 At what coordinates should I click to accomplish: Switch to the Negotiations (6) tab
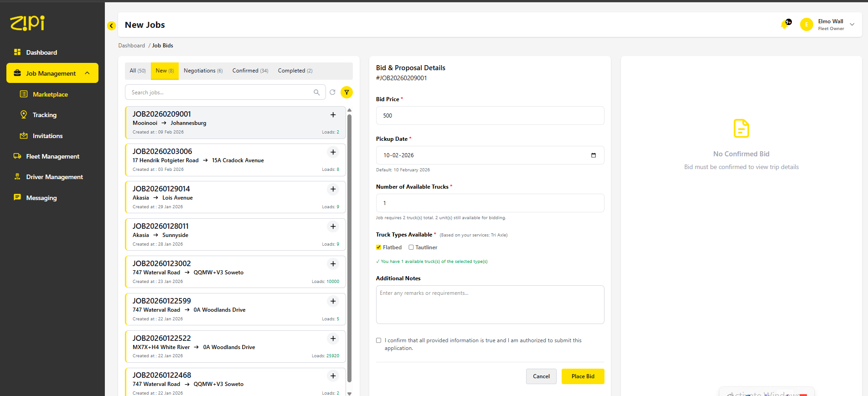203,71
